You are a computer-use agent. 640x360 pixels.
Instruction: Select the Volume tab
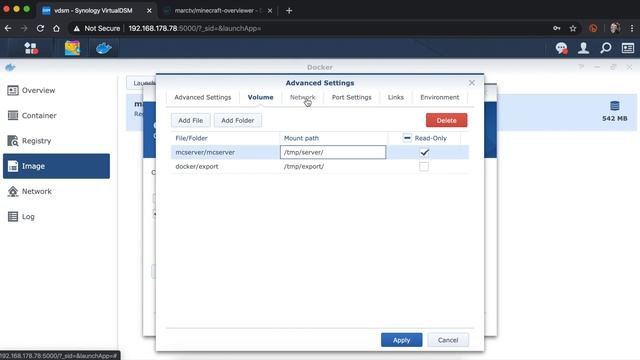click(x=260, y=98)
